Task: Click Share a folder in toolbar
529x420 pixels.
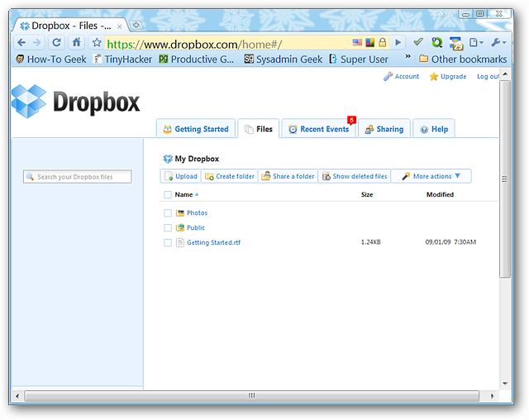Action: click(288, 176)
